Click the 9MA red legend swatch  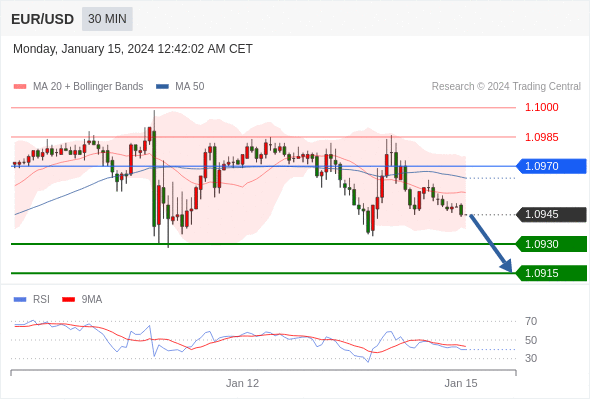tap(68, 300)
